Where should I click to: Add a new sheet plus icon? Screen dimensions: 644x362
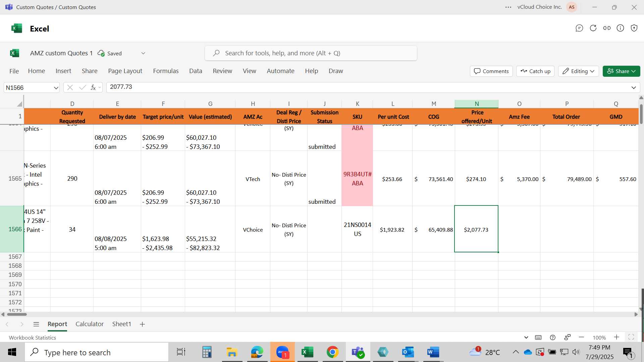142,324
